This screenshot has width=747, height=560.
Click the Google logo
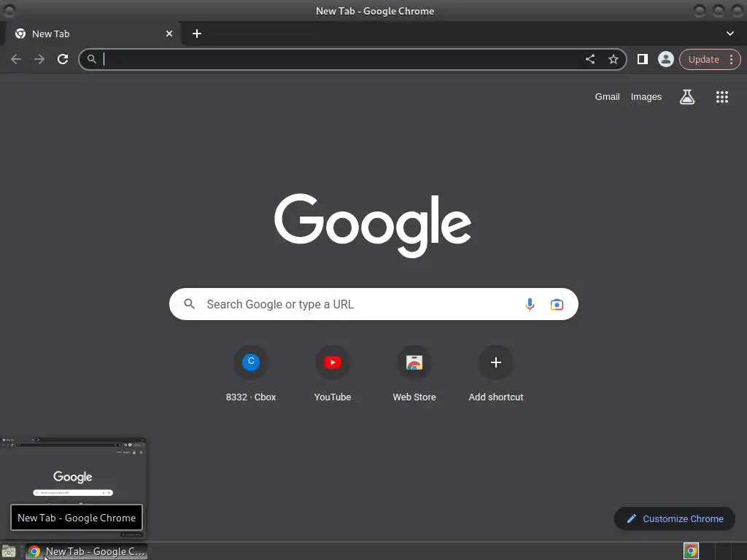tap(373, 226)
